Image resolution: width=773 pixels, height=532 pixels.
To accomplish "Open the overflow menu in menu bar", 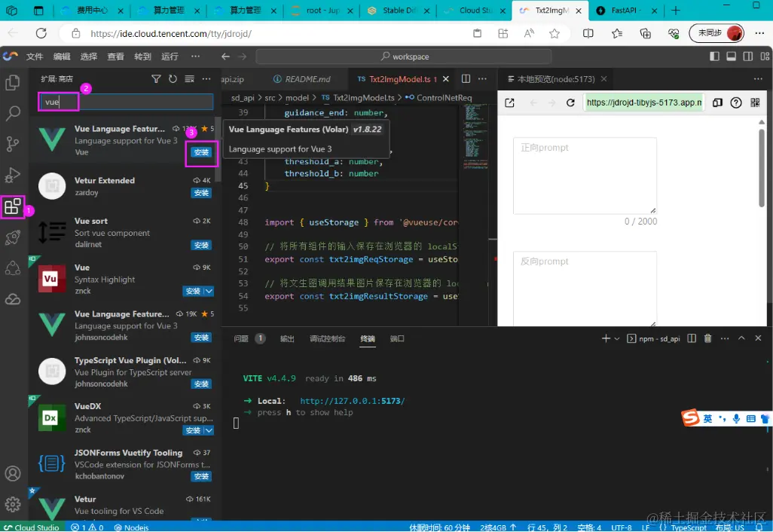I will point(196,57).
